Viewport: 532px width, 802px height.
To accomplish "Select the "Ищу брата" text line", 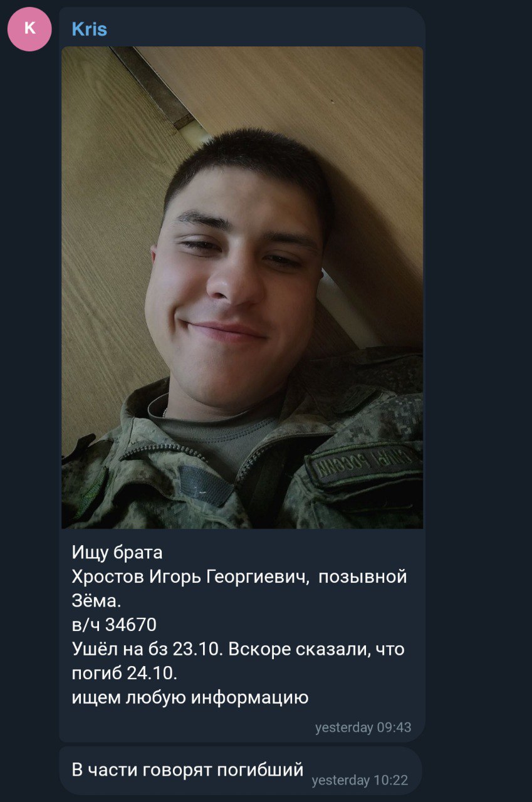I will 117,553.
